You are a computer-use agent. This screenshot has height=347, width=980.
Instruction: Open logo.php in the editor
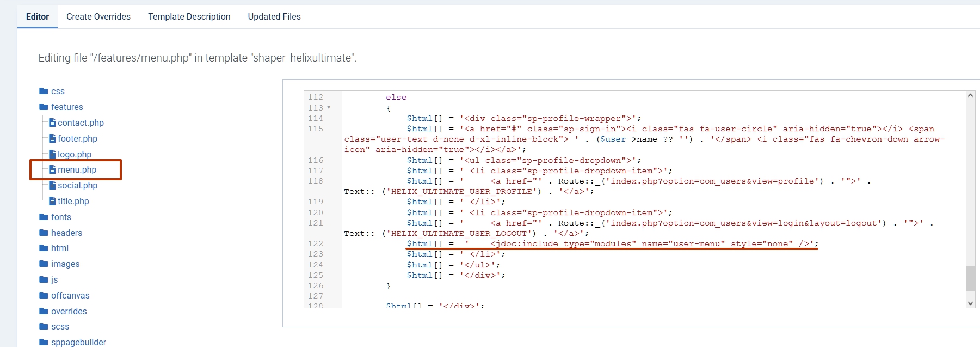click(x=75, y=154)
